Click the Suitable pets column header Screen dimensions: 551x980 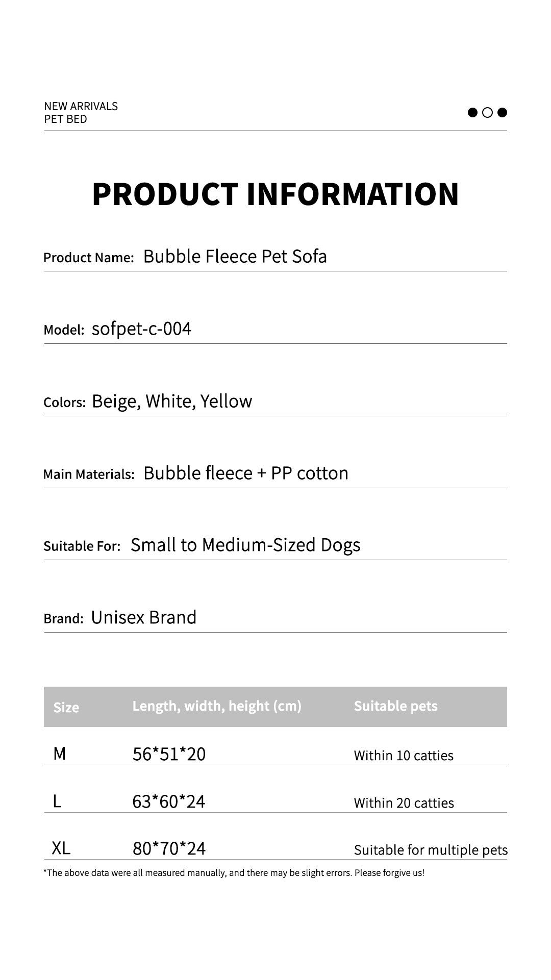pyautogui.click(x=395, y=706)
